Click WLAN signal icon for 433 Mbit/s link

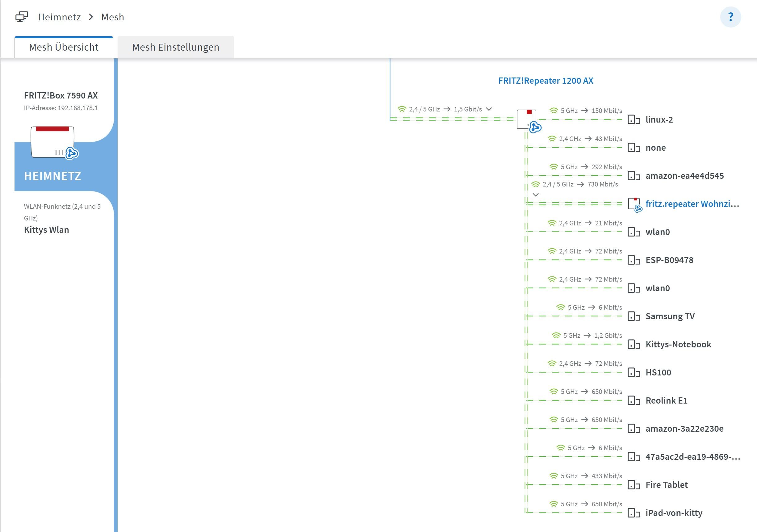(x=554, y=476)
